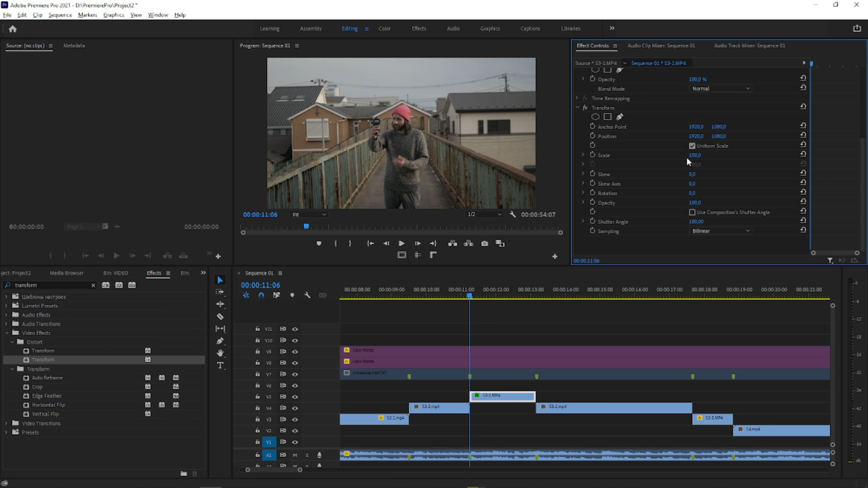Reset Scale parameter

pyautogui.click(x=803, y=154)
